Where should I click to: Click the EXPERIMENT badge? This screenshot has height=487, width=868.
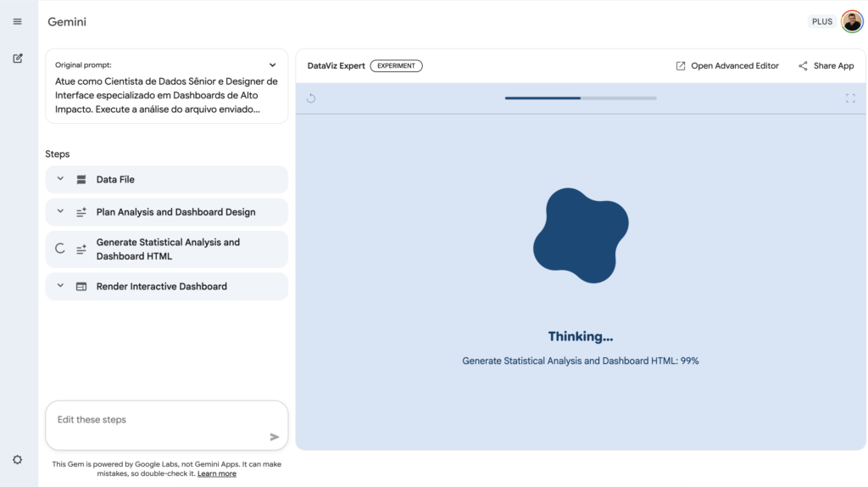click(396, 66)
